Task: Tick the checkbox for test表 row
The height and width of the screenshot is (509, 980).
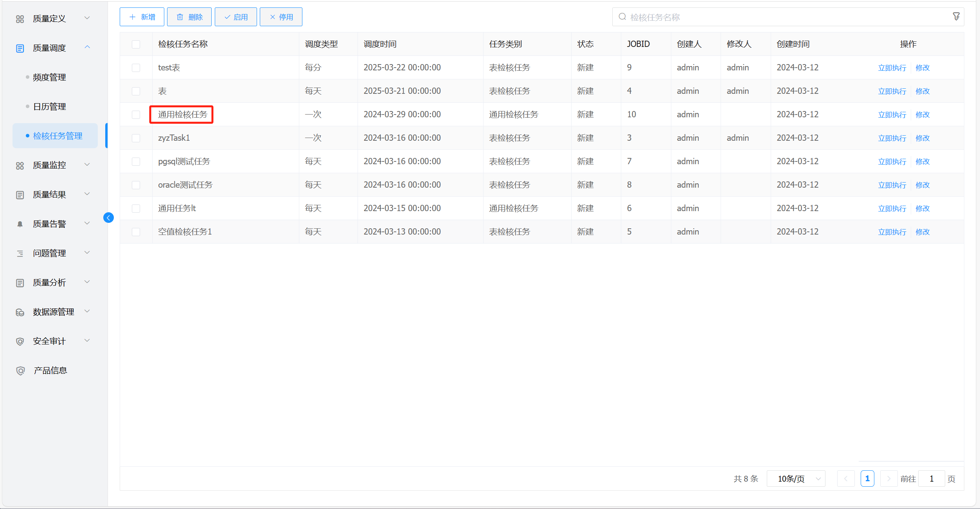Action: [x=136, y=68]
